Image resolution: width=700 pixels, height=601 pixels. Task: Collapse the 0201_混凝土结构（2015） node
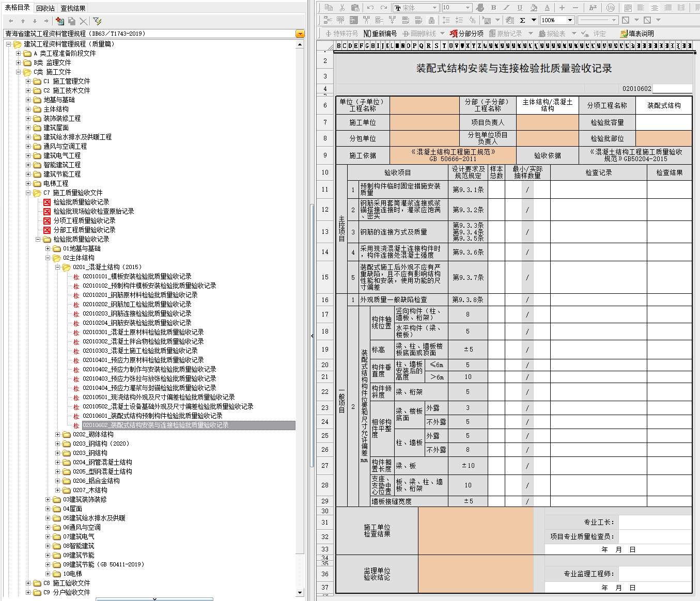tap(58, 267)
